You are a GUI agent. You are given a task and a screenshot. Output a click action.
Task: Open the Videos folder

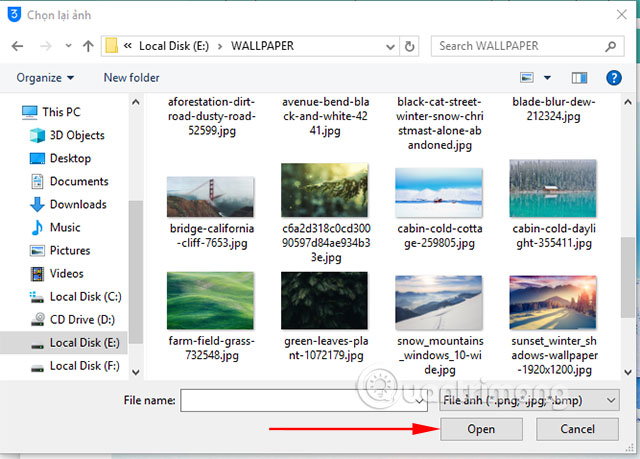tap(56, 273)
